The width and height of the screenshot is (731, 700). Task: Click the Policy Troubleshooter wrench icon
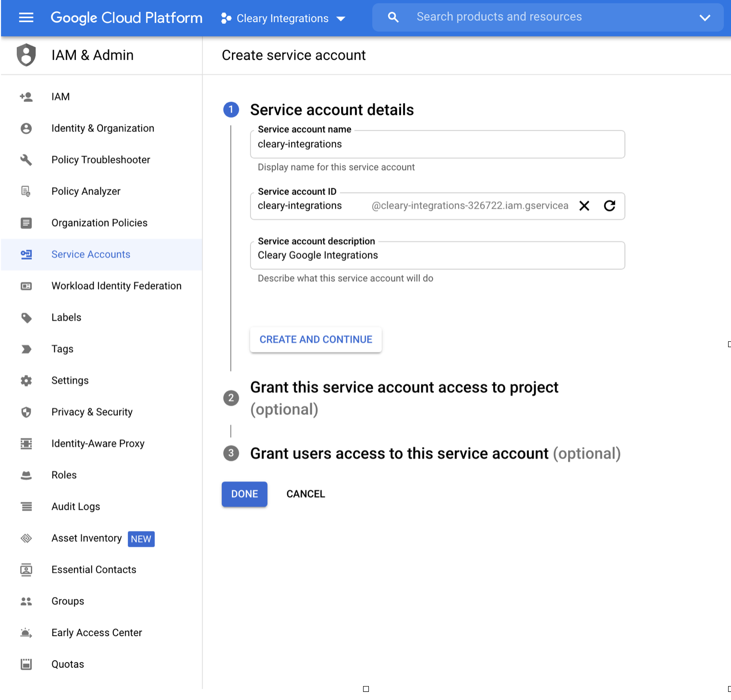click(26, 160)
